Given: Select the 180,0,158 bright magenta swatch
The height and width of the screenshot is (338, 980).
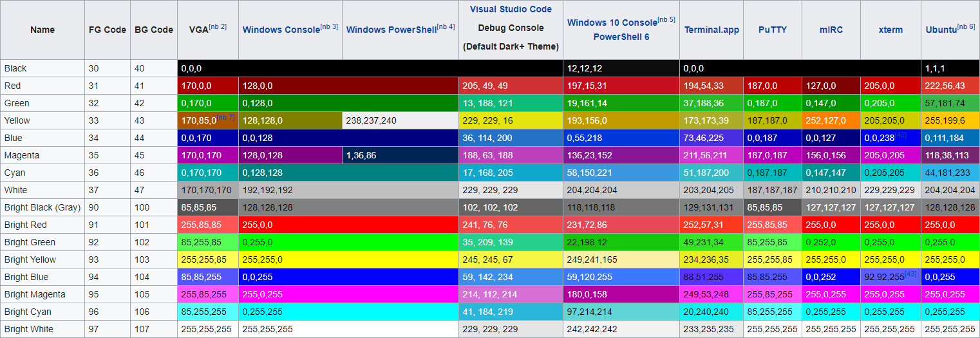Looking at the screenshot, I should [x=621, y=294].
